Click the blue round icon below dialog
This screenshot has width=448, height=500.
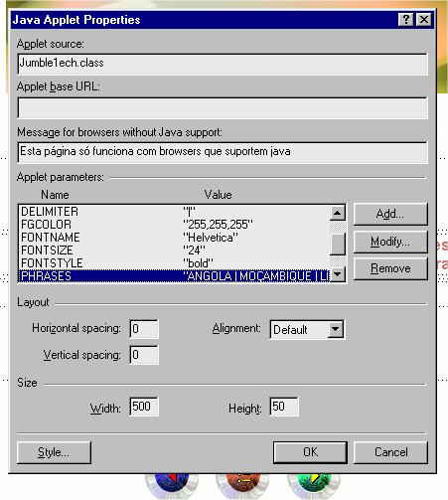click(172, 485)
